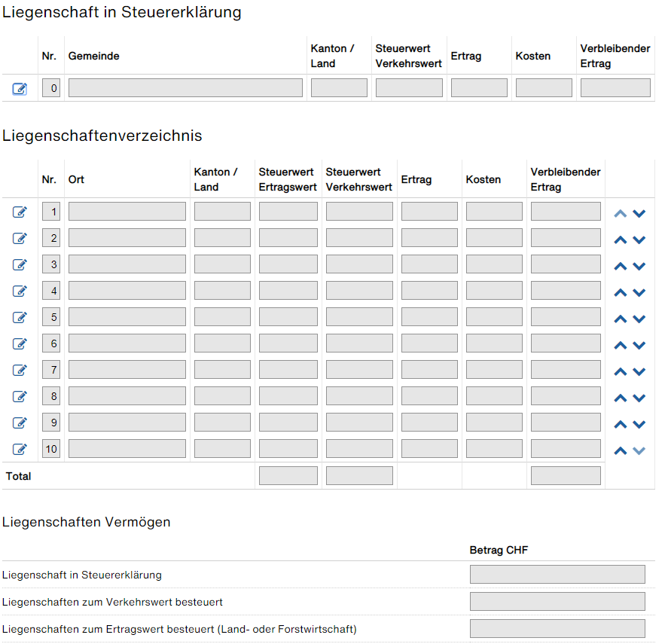
Task: Click Betrag field for Liegenschaft in Steuererklärung
Action: (557, 575)
